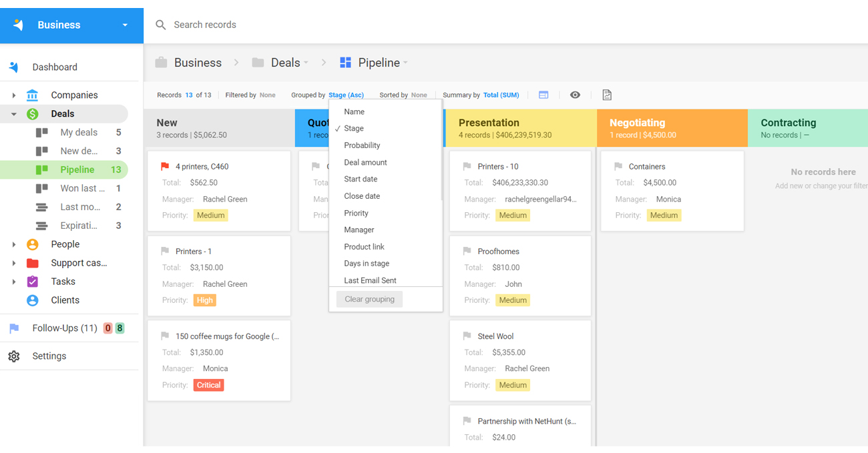
Task: Click the Clients person icon in sidebar
Action: pos(32,300)
